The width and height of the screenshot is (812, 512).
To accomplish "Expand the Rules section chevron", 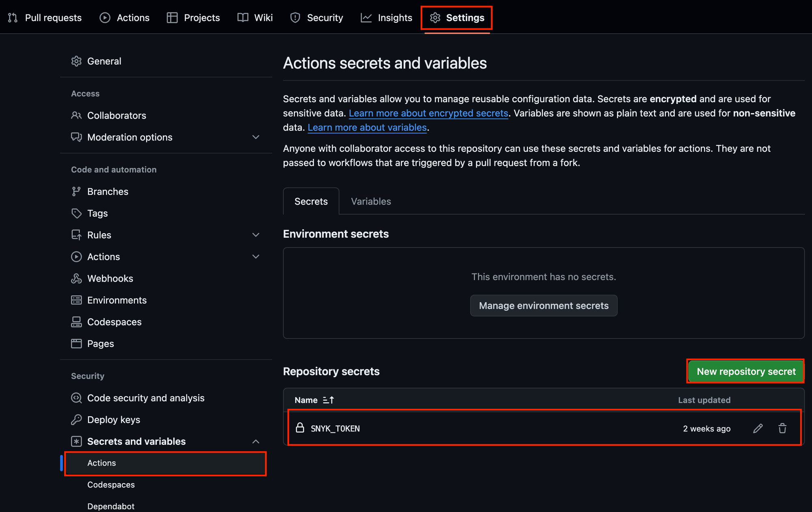I will 256,235.
